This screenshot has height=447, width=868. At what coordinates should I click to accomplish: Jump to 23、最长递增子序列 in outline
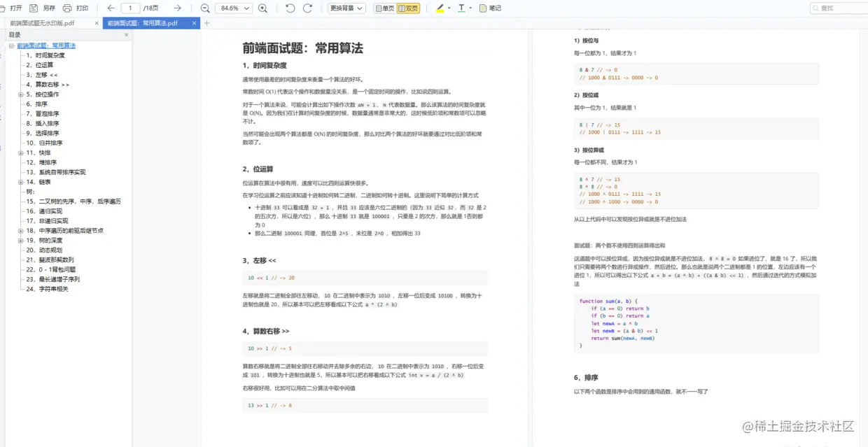click(x=52, y=279)
